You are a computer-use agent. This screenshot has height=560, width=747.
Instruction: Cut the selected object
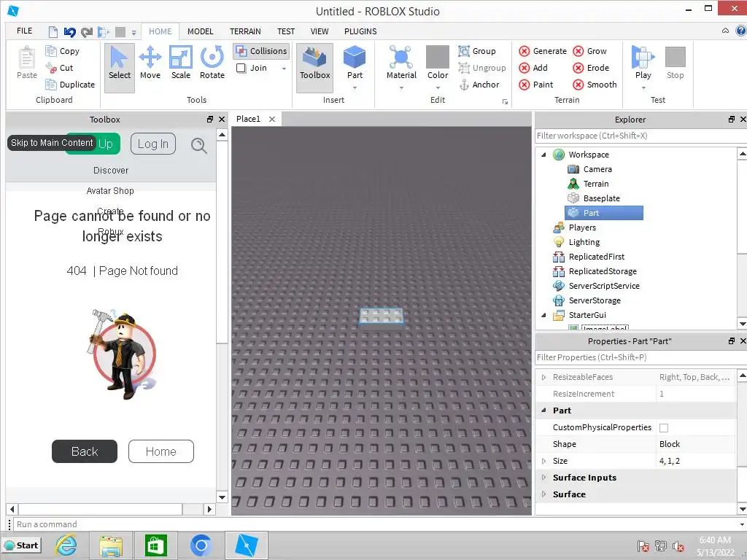tap(60, 68)
